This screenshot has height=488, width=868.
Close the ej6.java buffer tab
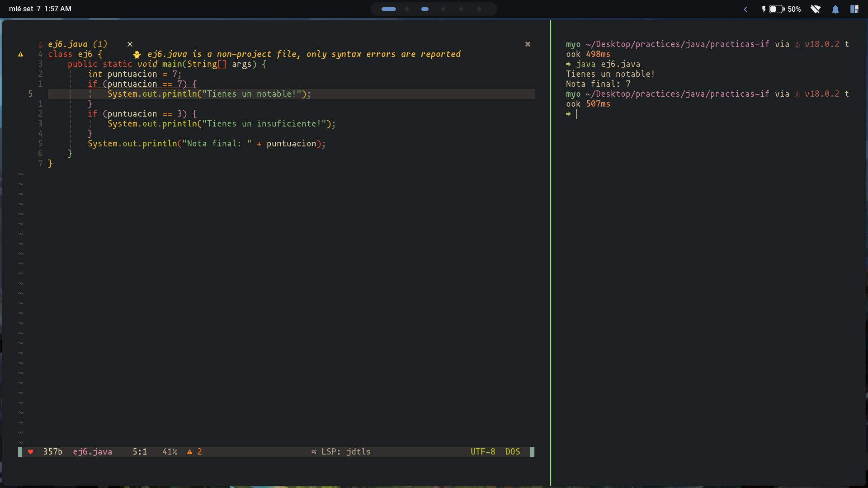[130, 44]
